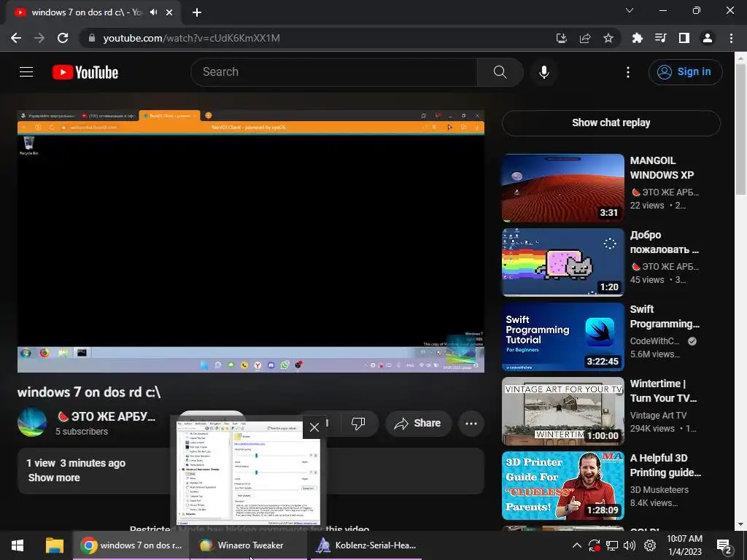Show hidden tray icons chevron
The width and height of the screenshot is (747, 560).
coord(576,545)
